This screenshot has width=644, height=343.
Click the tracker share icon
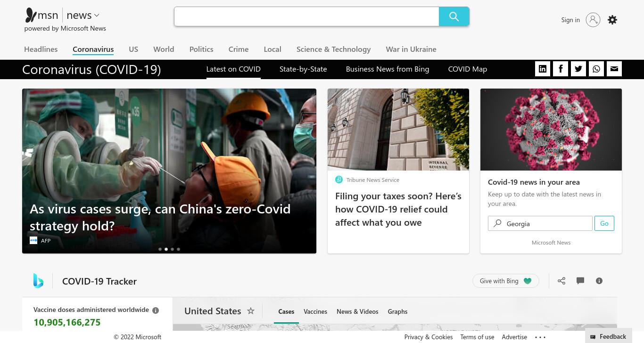point(561,281)
